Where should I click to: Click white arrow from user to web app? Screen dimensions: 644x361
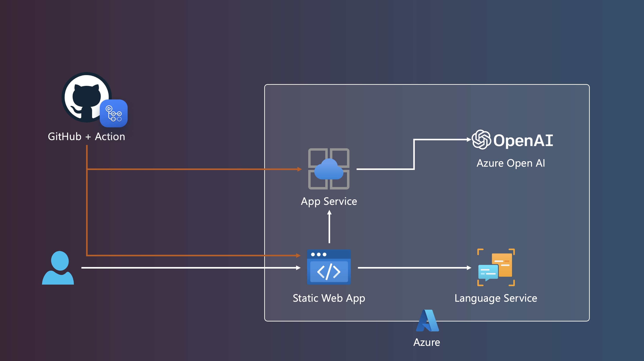pos(190,268)
